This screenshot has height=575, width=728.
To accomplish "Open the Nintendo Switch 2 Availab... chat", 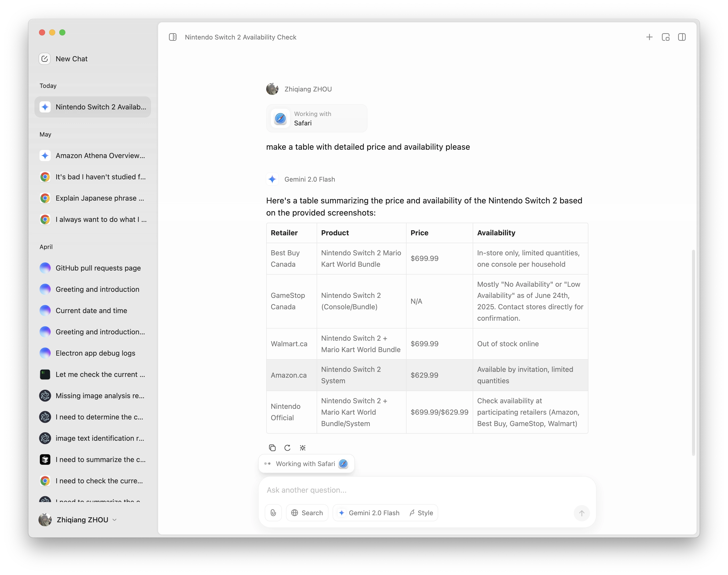I will [x=92, y=107].
